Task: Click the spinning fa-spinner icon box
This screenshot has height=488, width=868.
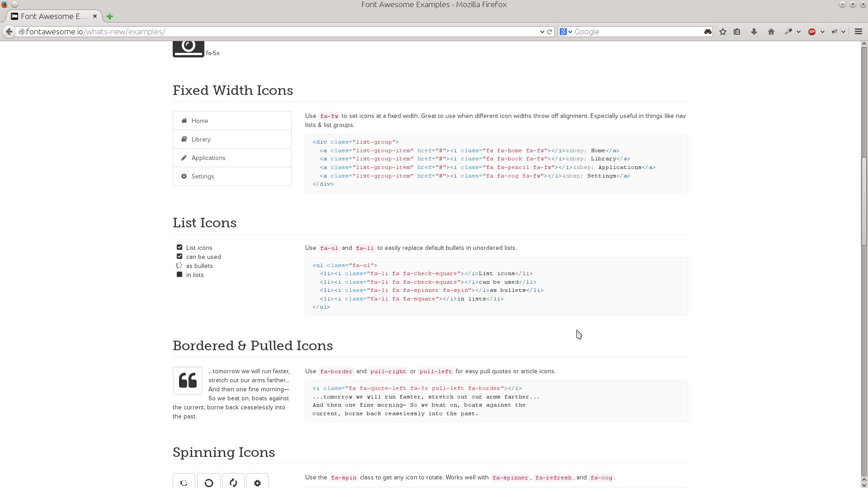Action: (184, 482)
